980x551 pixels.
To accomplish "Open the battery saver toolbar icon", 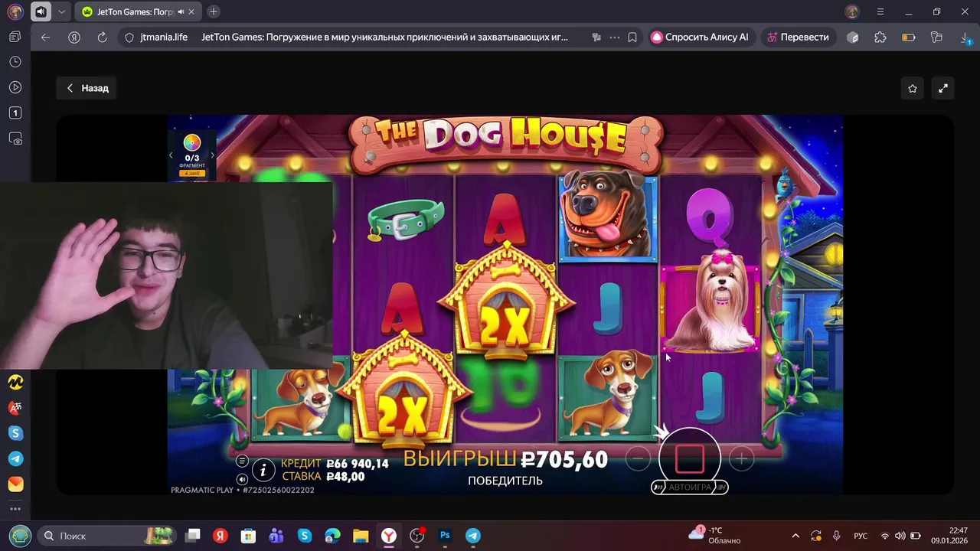I will (x=909, y=37).
